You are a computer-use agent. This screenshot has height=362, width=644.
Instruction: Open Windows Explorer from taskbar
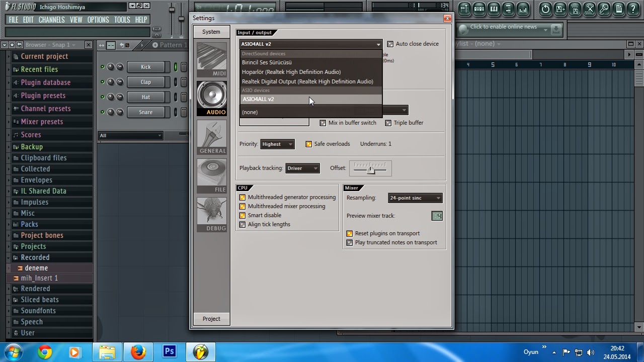click(x=107, y=352)
